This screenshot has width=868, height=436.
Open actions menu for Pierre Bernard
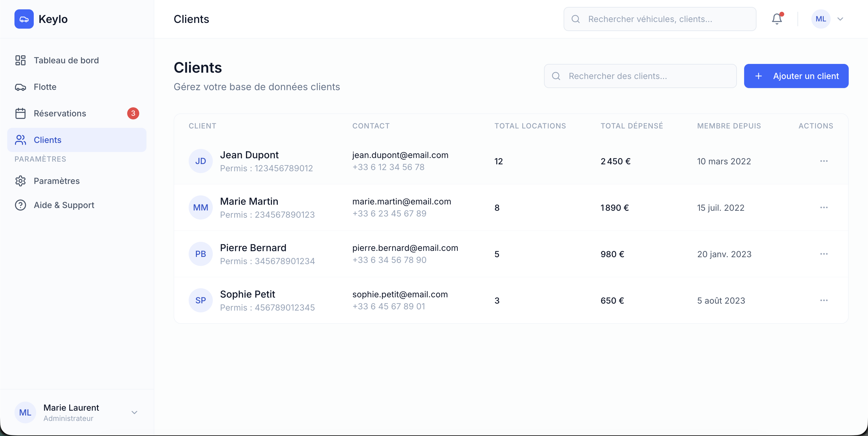click(x=824, y=254)
